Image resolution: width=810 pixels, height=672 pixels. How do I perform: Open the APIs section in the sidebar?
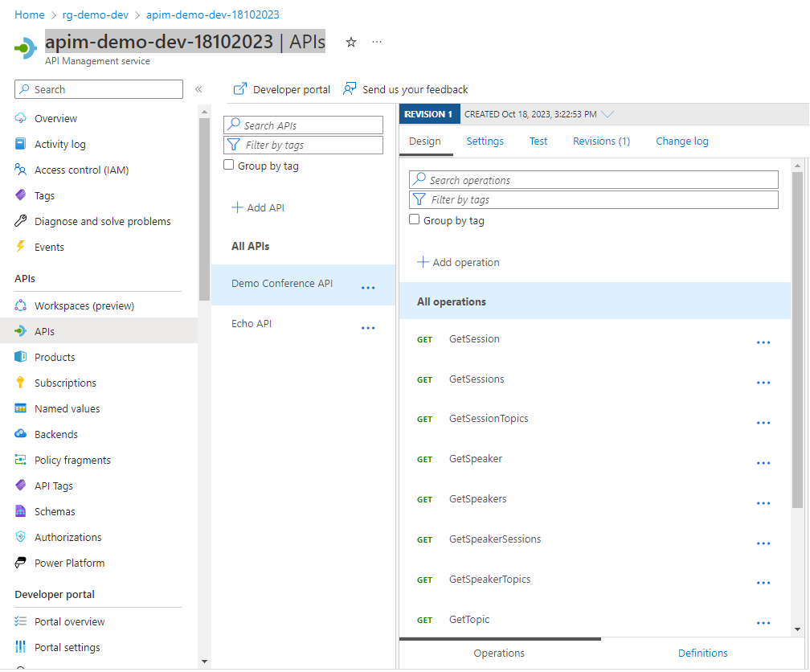[x=43, y=330]
